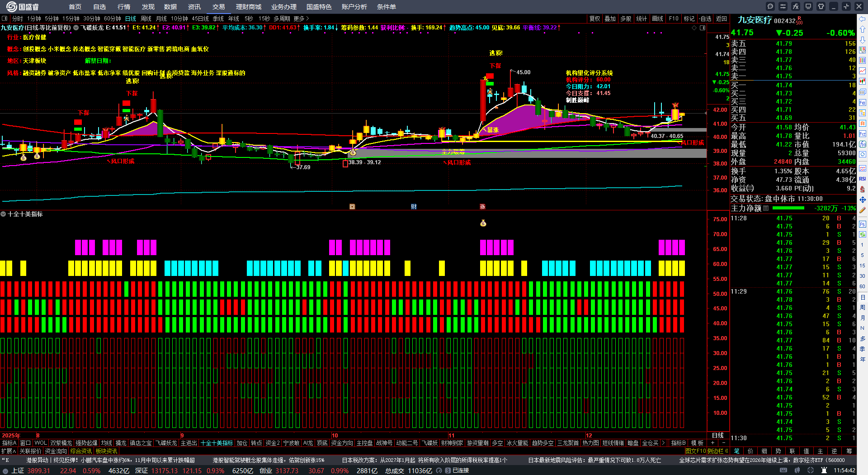Open the wavy indicator lines sidebar icon
Screen dimensions: 868x475
[x=863, y=168]
